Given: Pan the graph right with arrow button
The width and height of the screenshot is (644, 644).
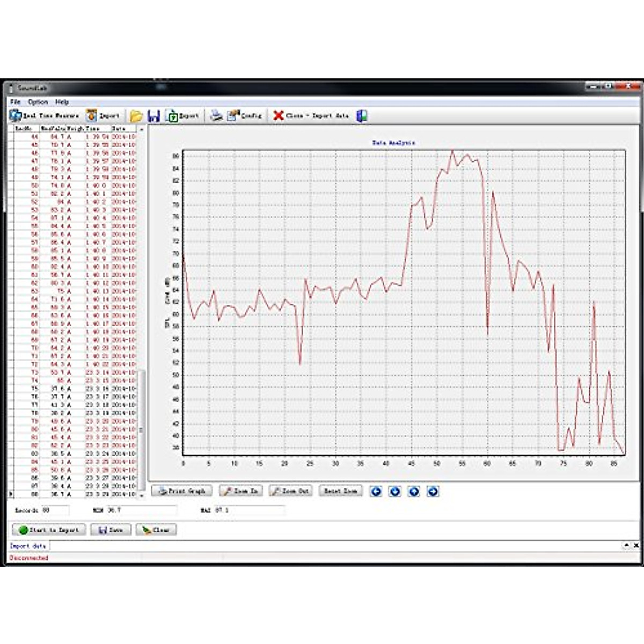Looking at the screenshot, I should (433, 492).
